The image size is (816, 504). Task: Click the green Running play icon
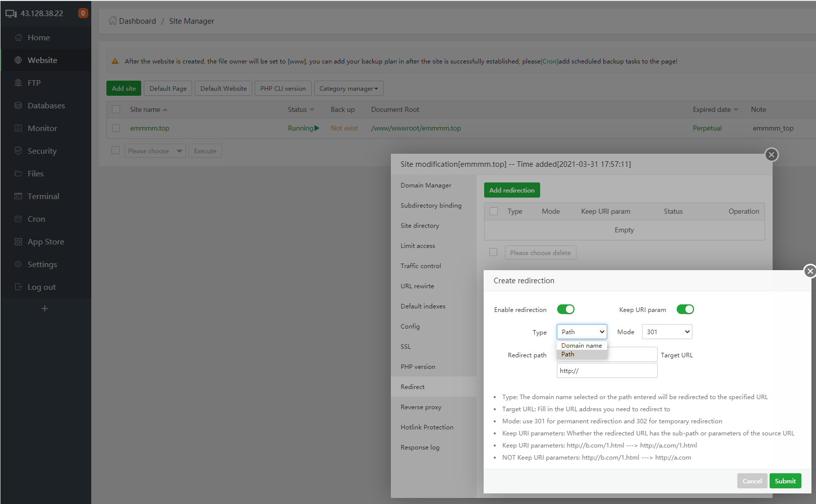317,128
